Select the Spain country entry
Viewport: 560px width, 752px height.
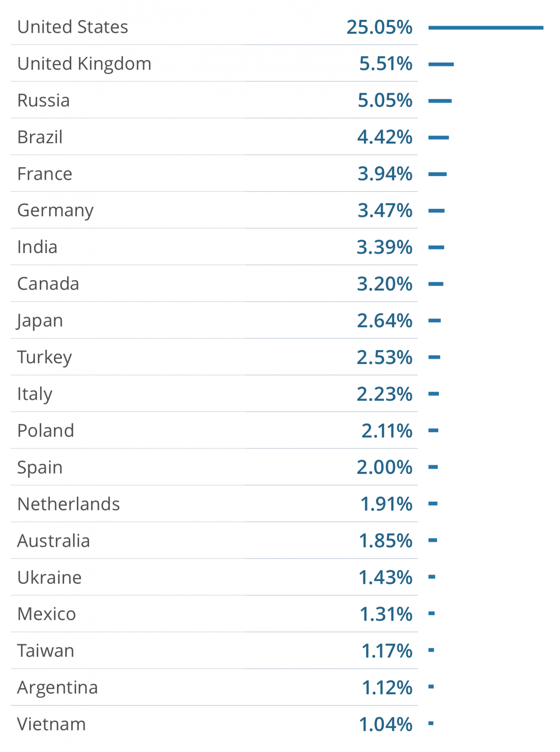(x=40, y=468)
